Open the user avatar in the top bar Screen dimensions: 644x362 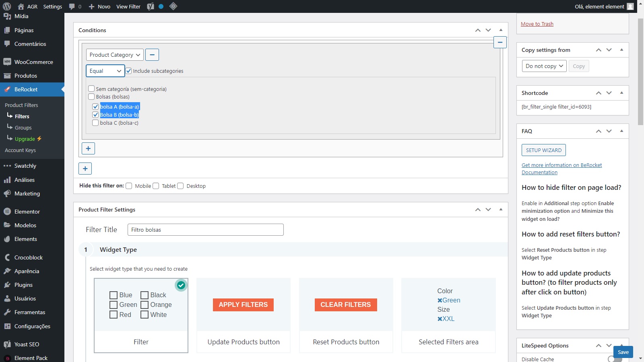pyautogui.click(x=630, y=6)
